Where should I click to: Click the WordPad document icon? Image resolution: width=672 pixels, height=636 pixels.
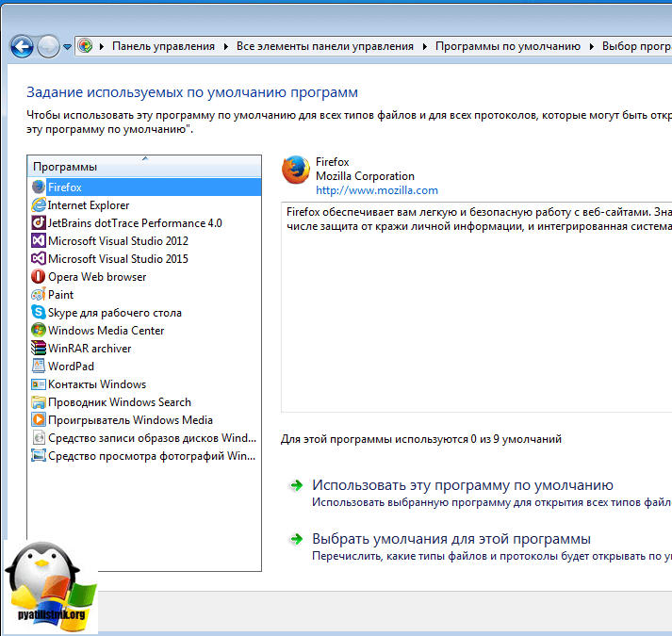click(x=38, y=366)
